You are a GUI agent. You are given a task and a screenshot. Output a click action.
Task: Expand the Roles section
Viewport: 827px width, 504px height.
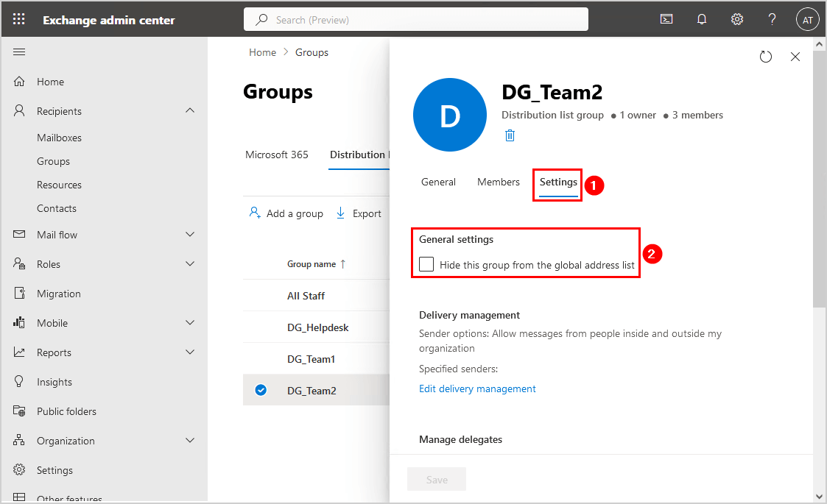(x=190, y=264)
